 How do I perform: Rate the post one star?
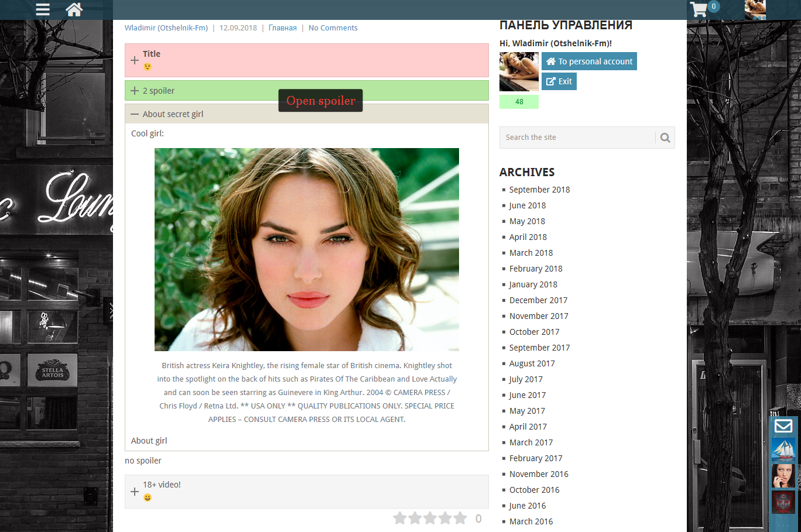[400, 518]
